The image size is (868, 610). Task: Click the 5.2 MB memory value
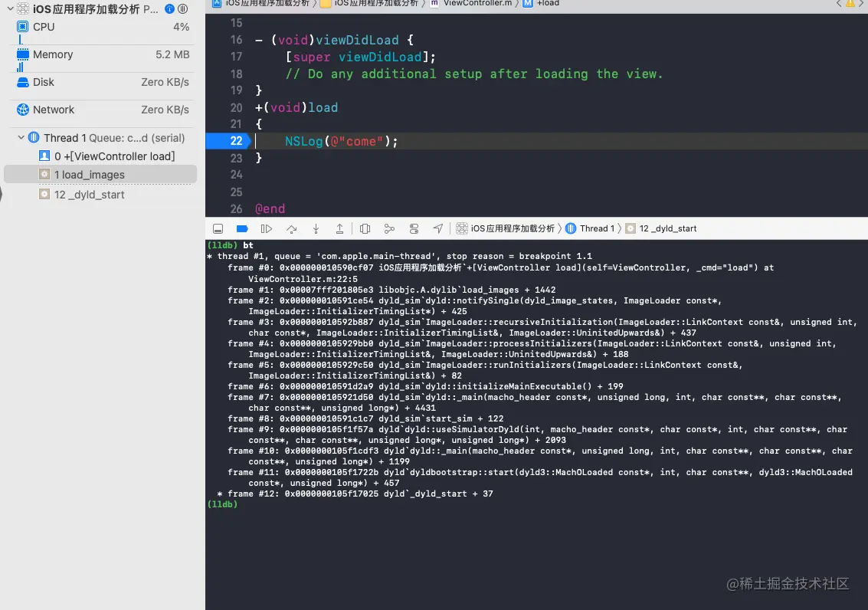pyautogui.click(x=172, y=55)
